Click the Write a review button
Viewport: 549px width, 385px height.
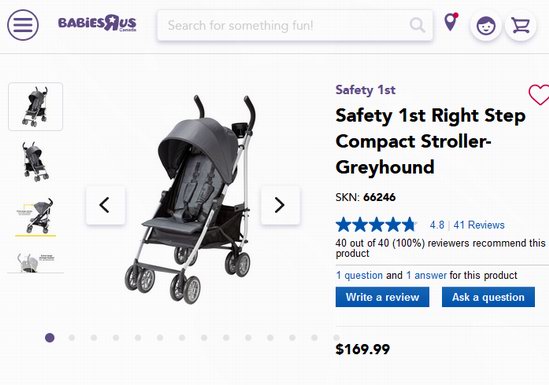click(x=382, y=297)
